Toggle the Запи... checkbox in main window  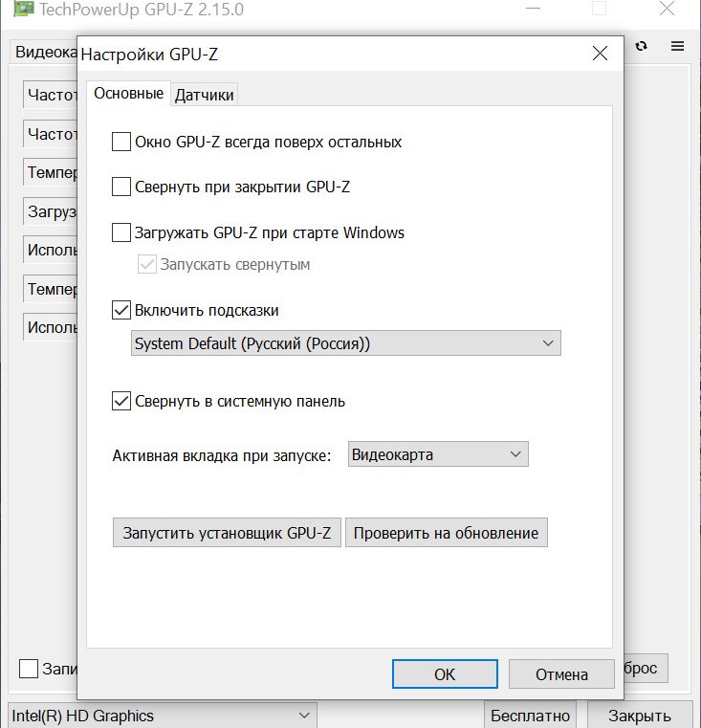coord(29,669)
